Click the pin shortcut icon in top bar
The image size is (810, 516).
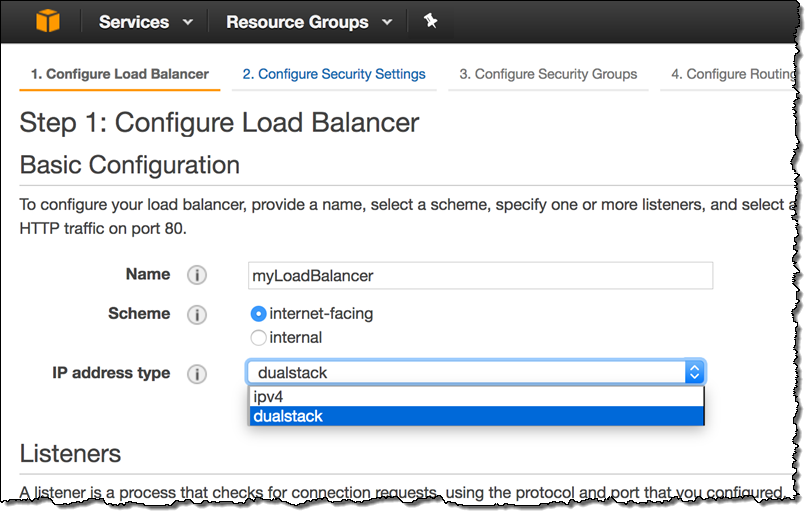(x=430, y=21)
